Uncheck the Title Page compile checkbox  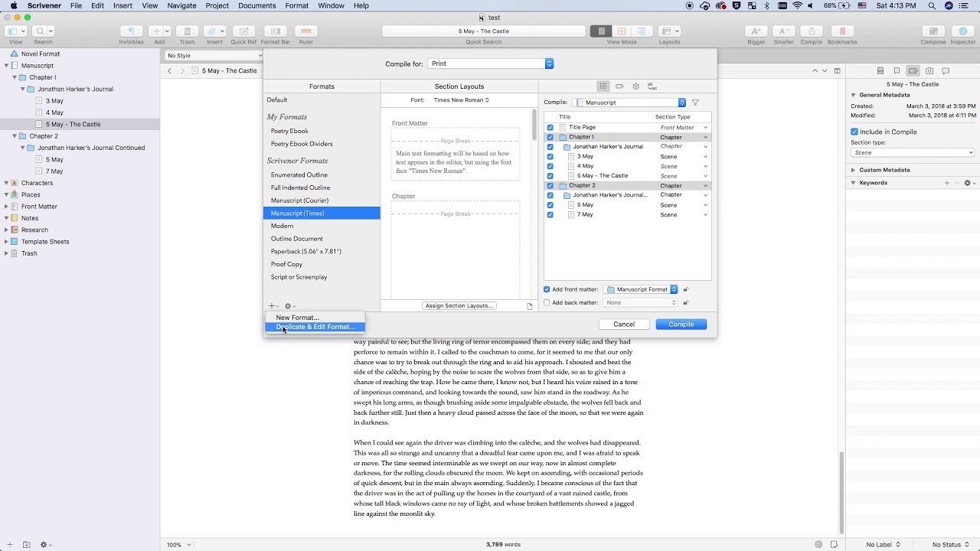pyautogui.click(x=550, y=128)
